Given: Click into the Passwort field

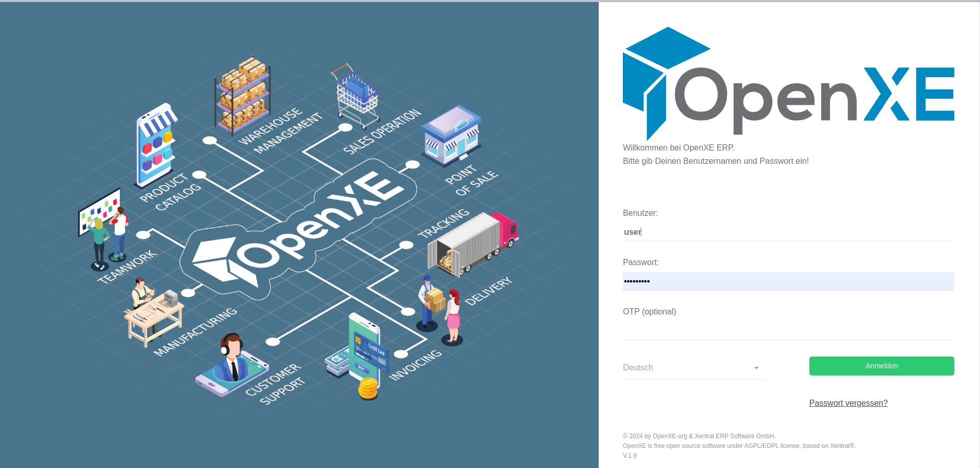Looking at the screenshot, I should (x=788, y=282).
